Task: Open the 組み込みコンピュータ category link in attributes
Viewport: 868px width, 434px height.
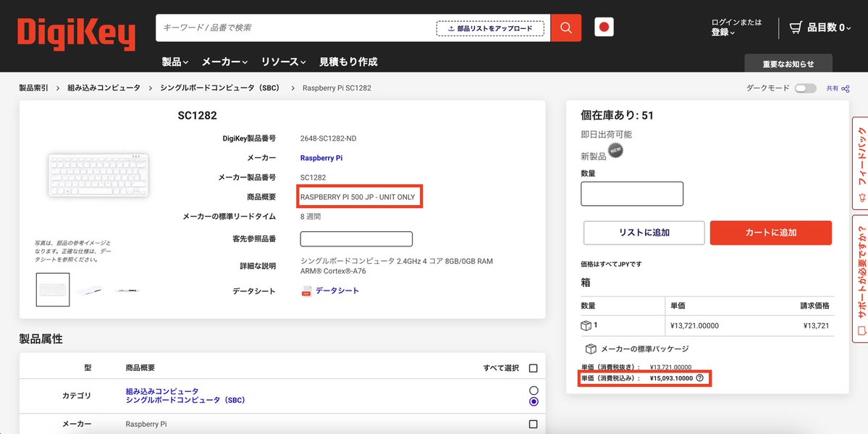Action: coord(162,391)
